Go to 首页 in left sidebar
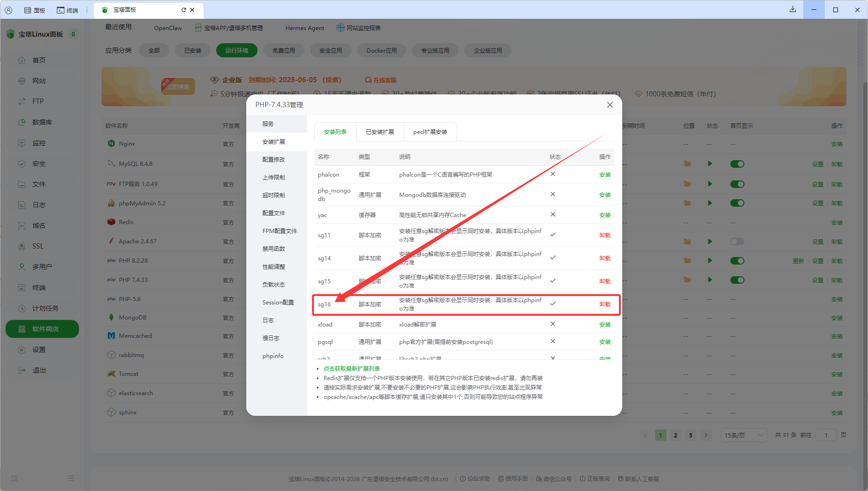 point(42,60)
